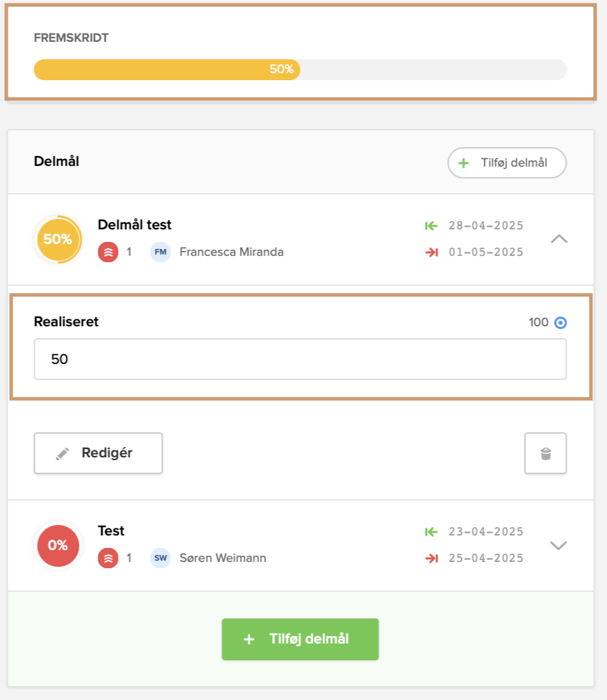Click the FM avatar for Francesca Miranda
This screenshot has height=700, width=607.
[x=160, y=252]
